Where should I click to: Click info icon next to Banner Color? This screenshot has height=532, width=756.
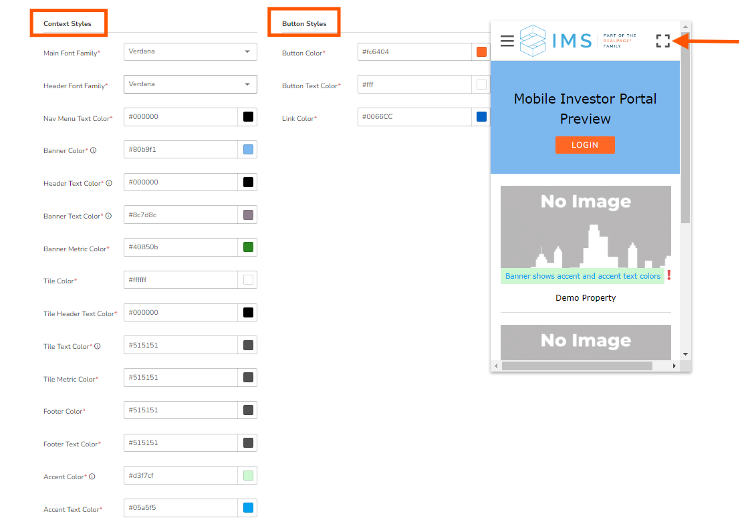pos(93,150)
